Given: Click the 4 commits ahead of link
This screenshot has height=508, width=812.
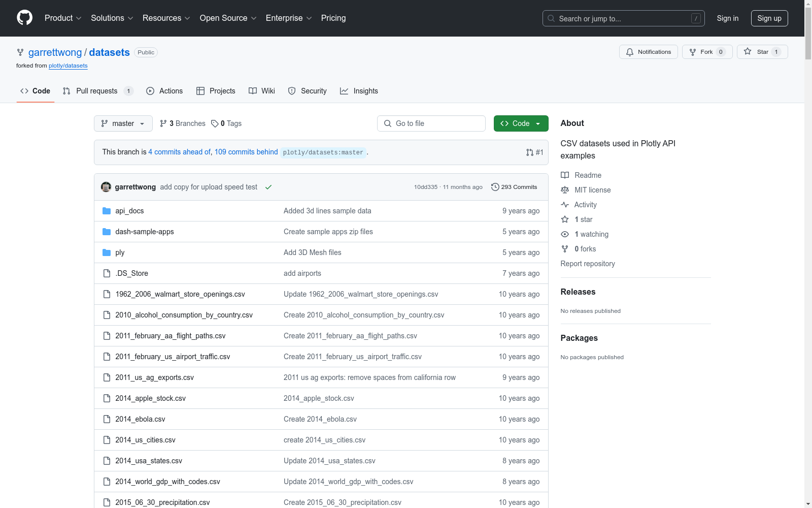Looking at the screenshot, I should [x=179, y=152].
